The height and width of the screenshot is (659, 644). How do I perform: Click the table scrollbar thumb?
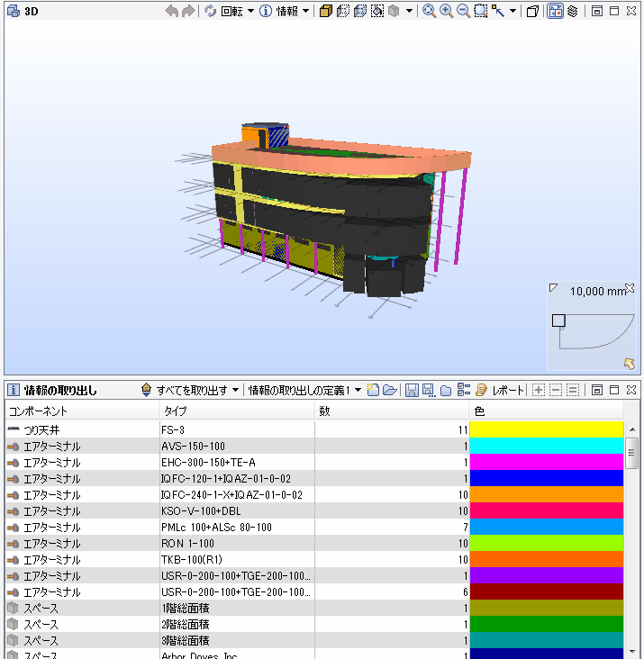[631, 453]
